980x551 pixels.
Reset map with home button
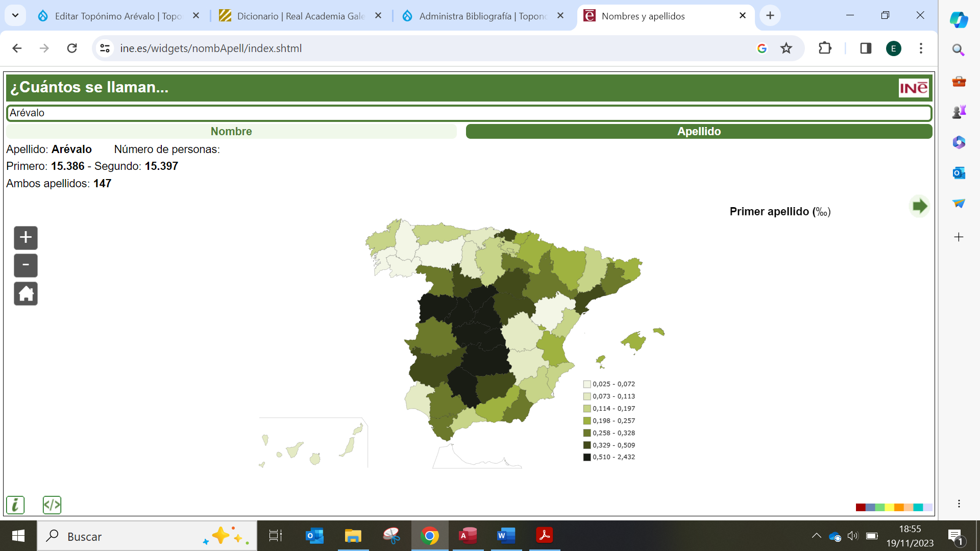click(26, 294)
